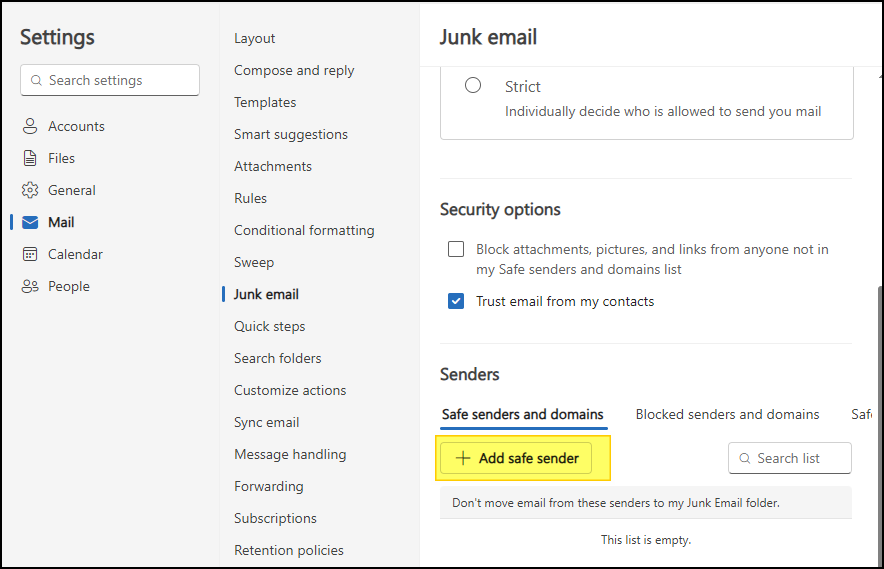Click the Add safe sender button
Image resolution: width=884 pixels, height=569 pixels.
(x=516, y=458)
